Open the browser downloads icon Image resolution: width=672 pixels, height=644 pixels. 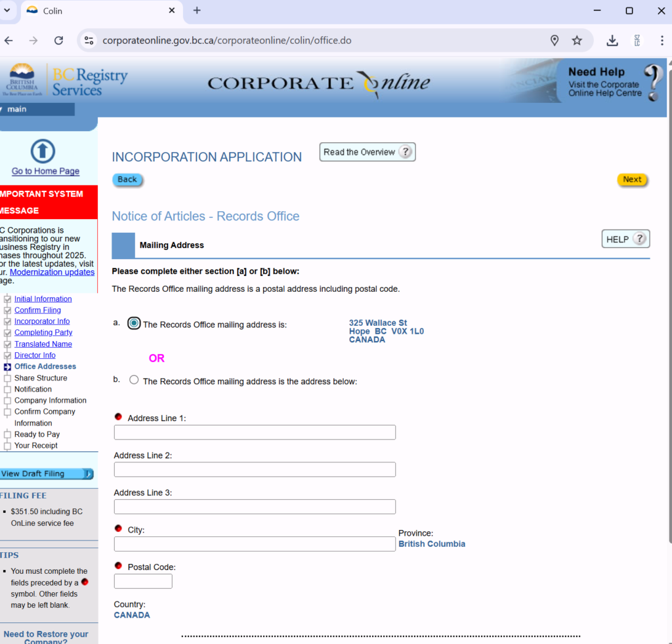612,41
